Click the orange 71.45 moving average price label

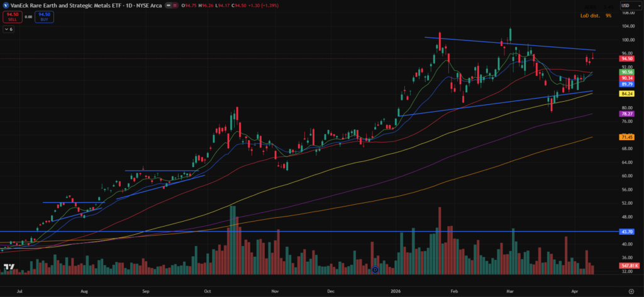coord(626,137)
